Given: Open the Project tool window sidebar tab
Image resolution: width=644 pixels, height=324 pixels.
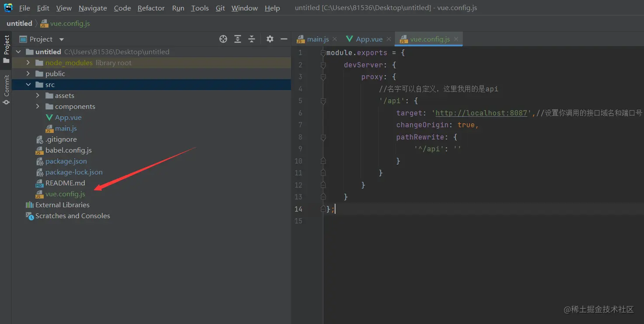Looking at the screenshot, I should click(x=6, y=49).
